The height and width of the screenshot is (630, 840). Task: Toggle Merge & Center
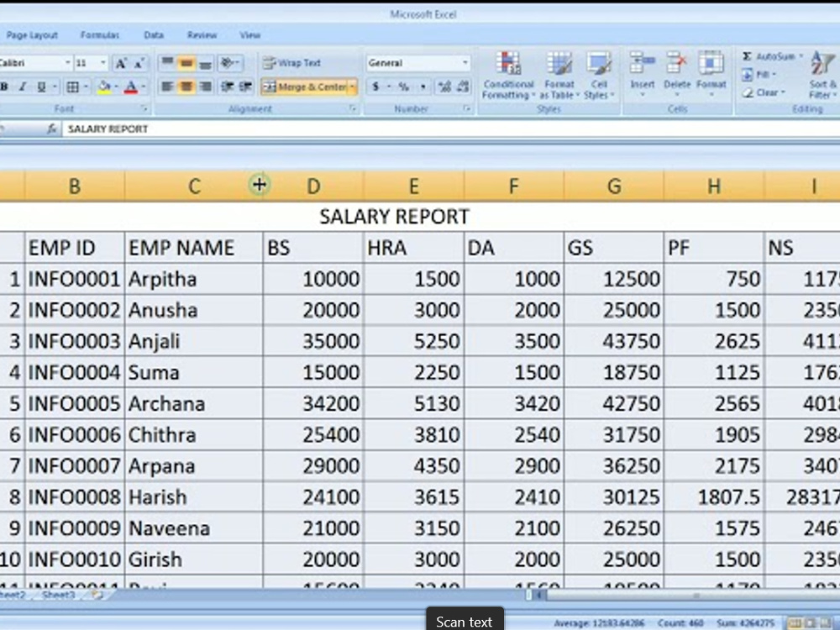304,87
